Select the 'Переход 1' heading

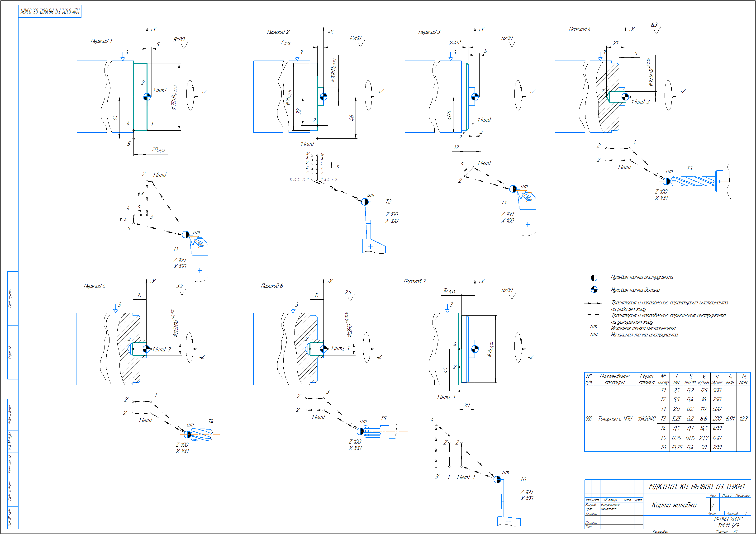(x=101, y=41)
